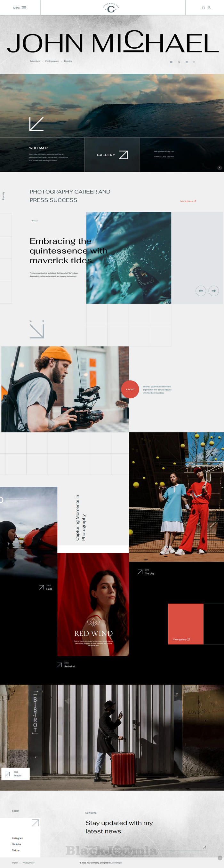Screen dimensions: 224x868
Task: Open the Red Wind portrait poster
Action: tap(93, 604)
